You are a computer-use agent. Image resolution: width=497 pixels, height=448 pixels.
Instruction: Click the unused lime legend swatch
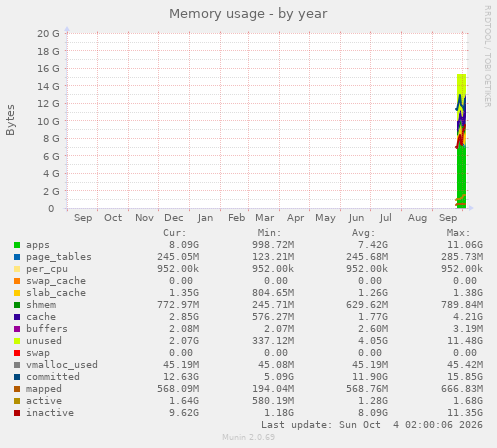(17, 341)
